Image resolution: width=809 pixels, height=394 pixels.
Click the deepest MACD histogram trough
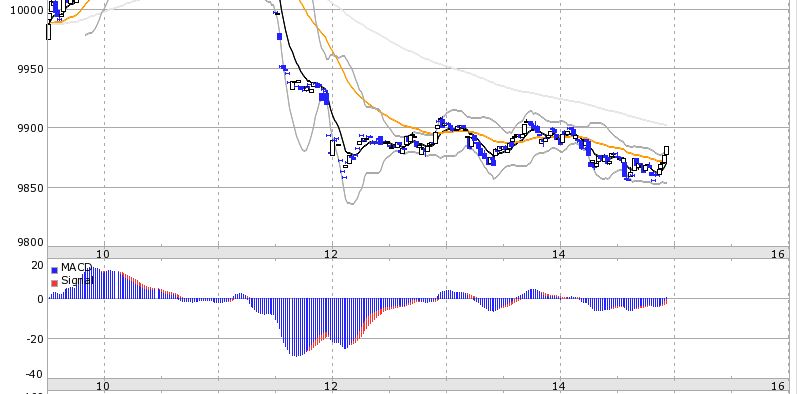coord(296,327)
